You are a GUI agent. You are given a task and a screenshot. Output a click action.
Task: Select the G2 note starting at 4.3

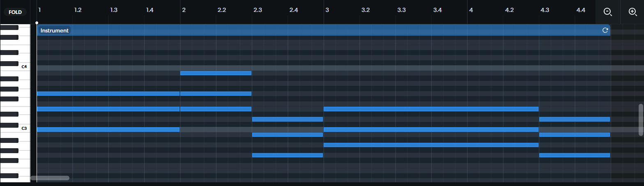pos(575,155)
